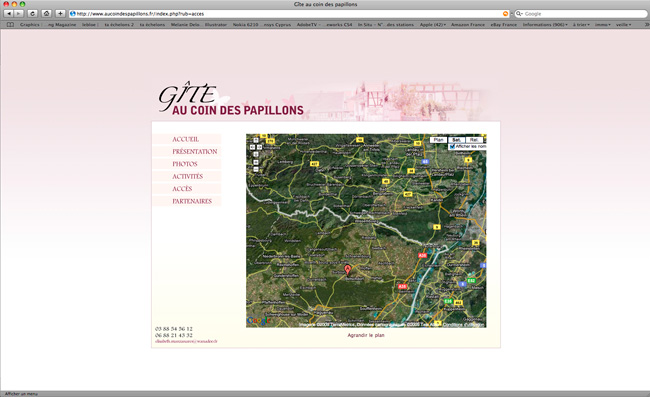Click the email address link at bottom left
The width and height of the screenshot is (650, 397).
pos(186,341)
